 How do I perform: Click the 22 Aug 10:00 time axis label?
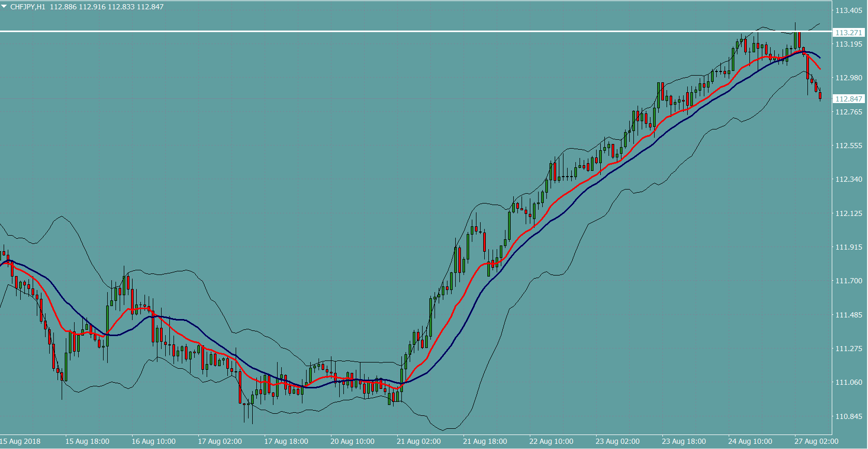551,441
